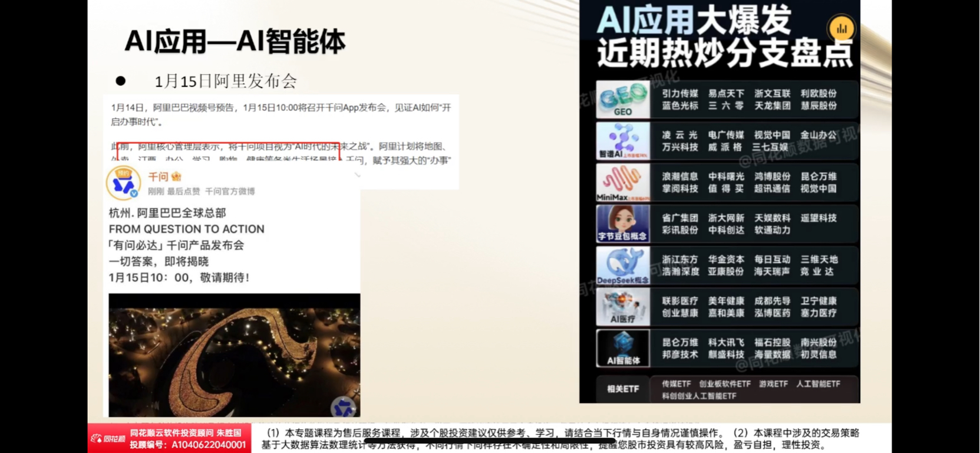
Task: Click 天娱数科 stock name
Action: 773,218
